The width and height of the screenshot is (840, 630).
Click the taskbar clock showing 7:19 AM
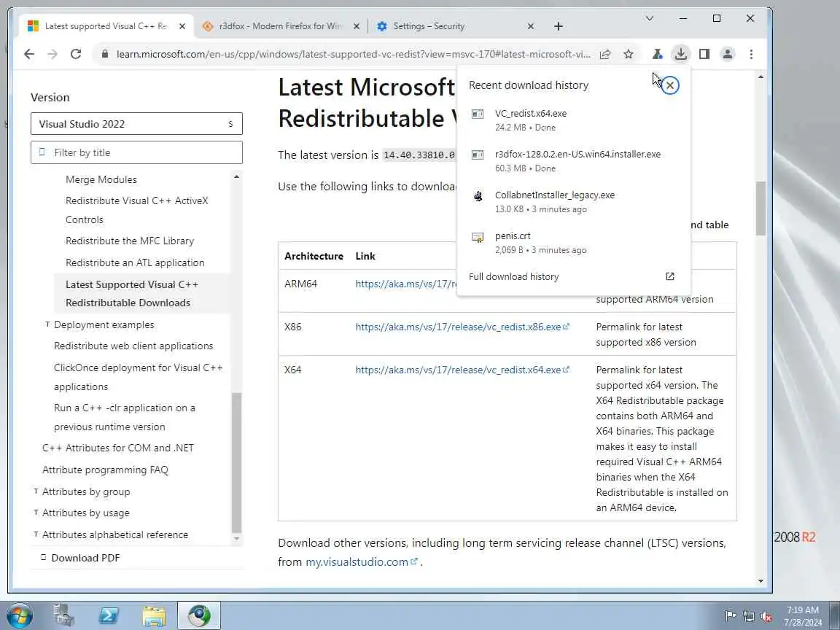click(x=803, y=616)
